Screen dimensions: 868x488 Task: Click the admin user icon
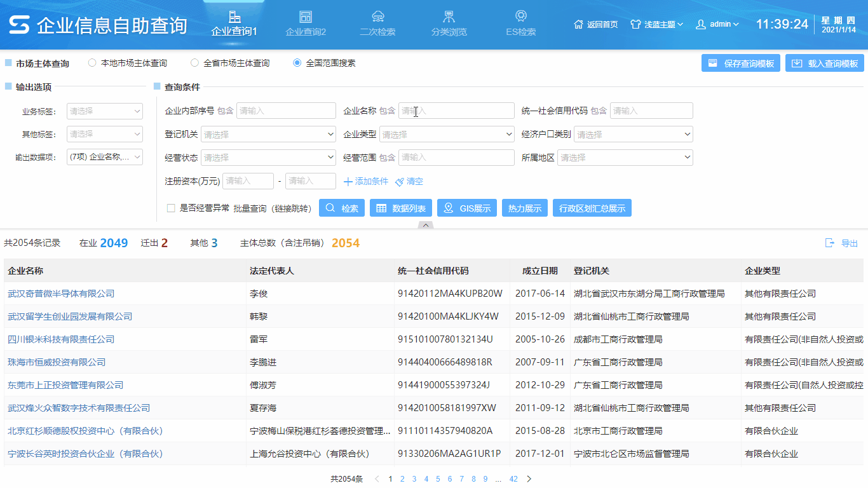click(x=701, y=24)
